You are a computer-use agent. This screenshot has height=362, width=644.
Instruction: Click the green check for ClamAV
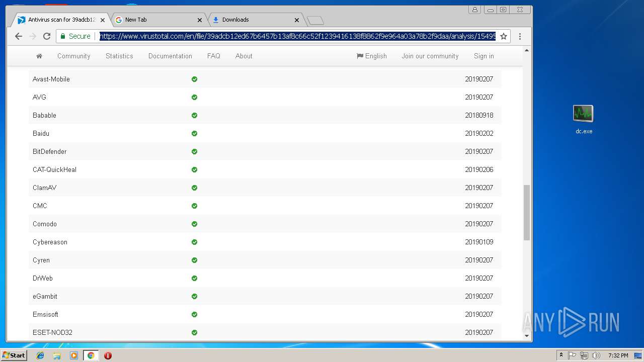[x=194, y=188]
